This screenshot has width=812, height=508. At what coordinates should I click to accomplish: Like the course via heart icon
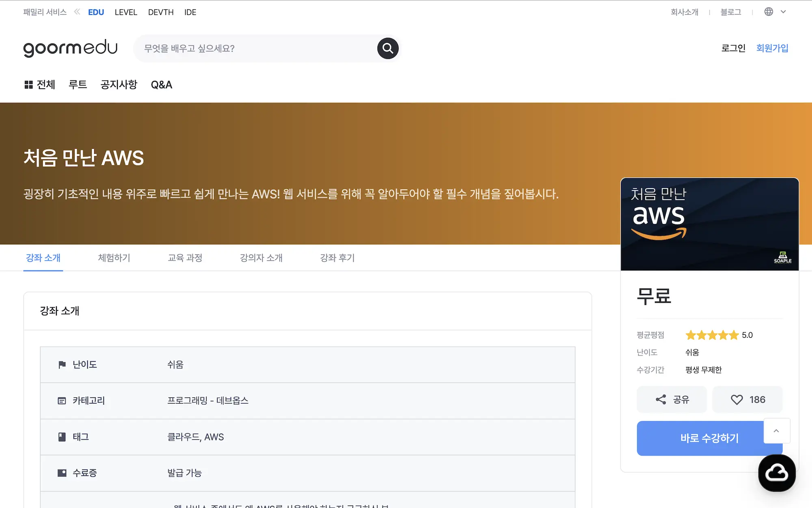coord(737,399)
